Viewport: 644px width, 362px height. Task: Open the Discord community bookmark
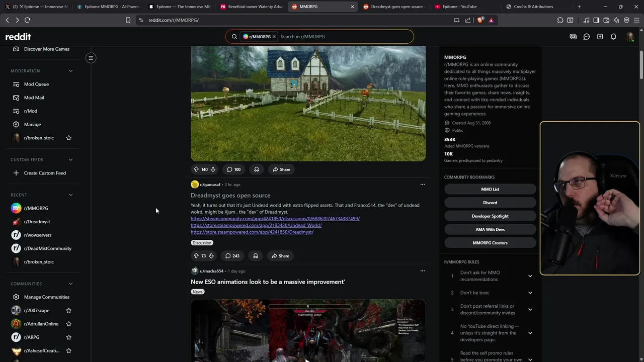point(490,203)
